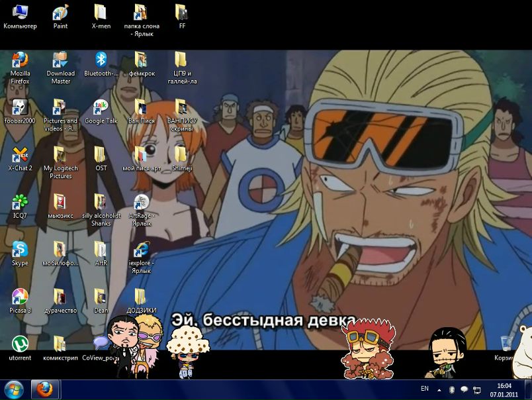Screen dimensions: 532x400
Task: Open the ArtRage shortcut
Action: [140, 203]
